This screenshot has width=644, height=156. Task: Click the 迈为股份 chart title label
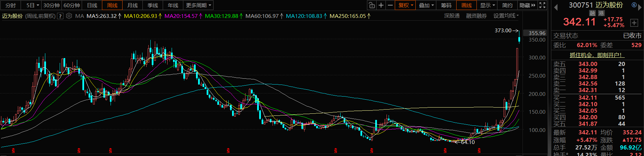pos(12,16)
